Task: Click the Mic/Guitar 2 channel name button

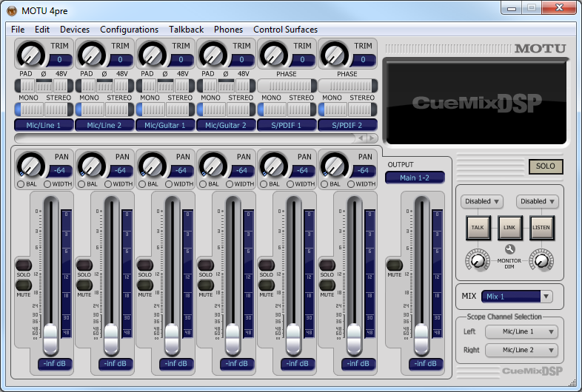Action: [x=226, y=125]
